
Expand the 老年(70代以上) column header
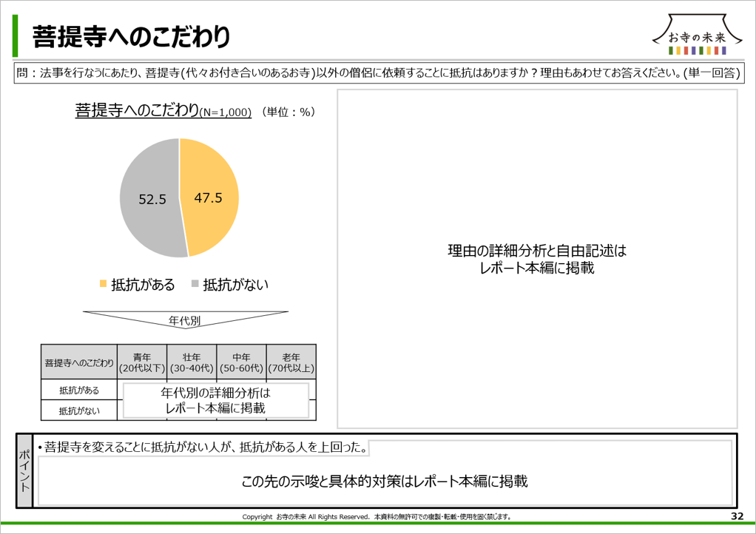291,360
